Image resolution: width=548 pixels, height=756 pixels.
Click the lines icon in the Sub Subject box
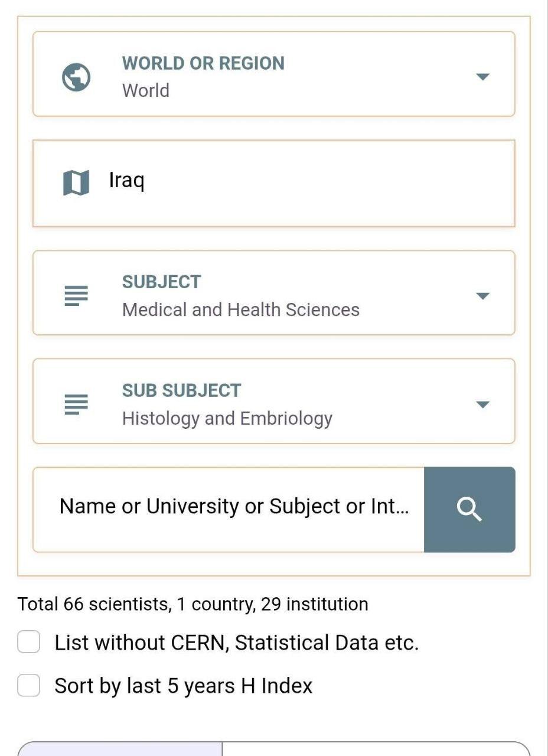(x=76, y=404)
